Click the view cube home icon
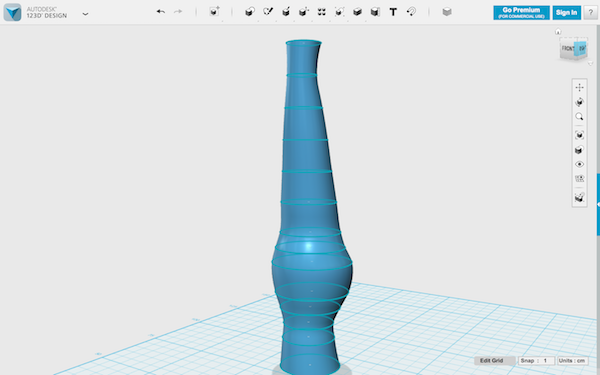The image size is (600, 375). (558, 32)
